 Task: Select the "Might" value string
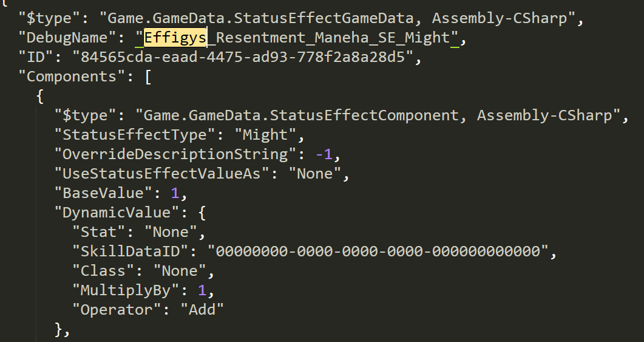[x=269, y=135]
